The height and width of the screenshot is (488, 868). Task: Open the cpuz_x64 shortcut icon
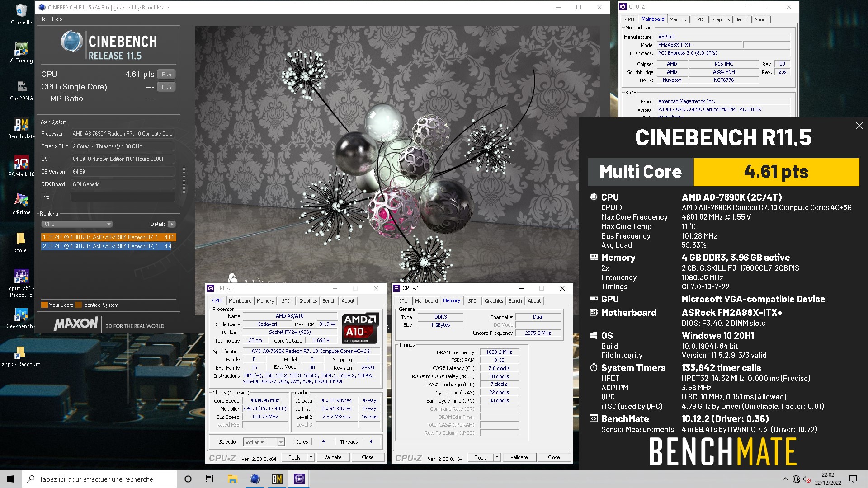[x=21, y=283]
